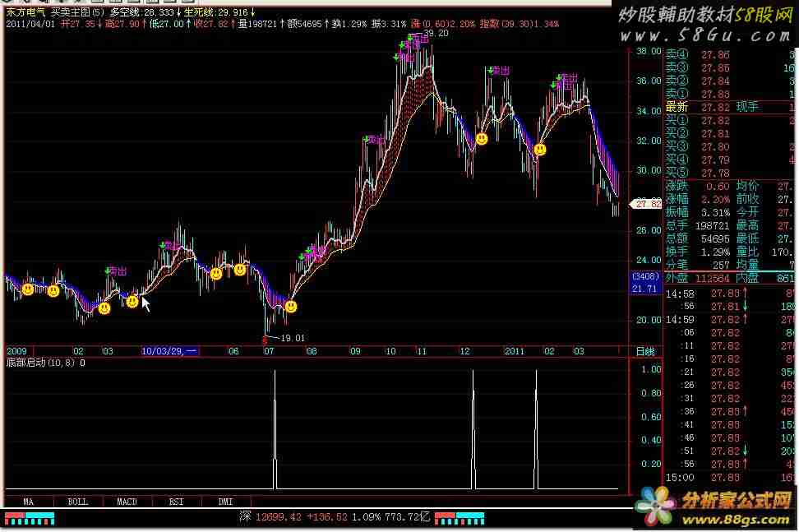Click the 买② 27.81 bid row
Viewport: 799px width, 532px height.
point(730,133)
